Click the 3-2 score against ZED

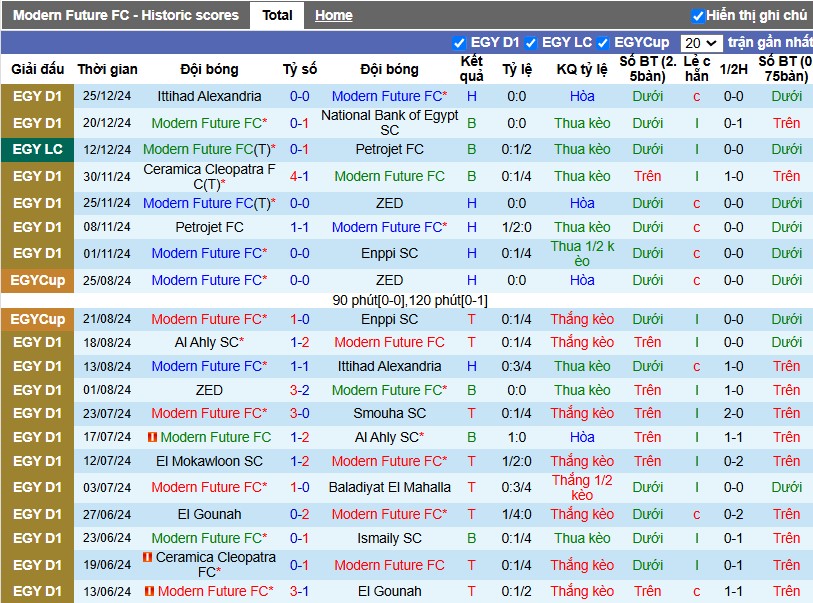(x=299, y=390)
